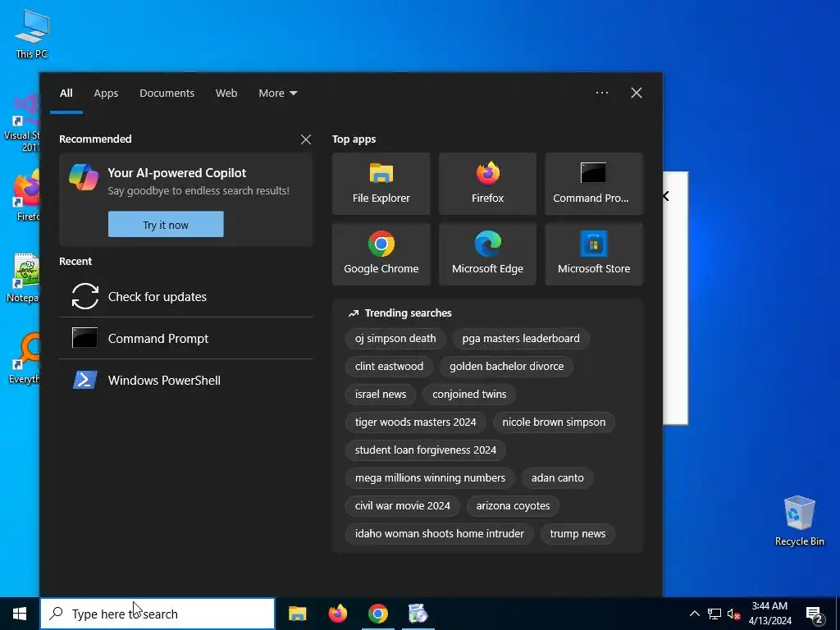This screenshot has height=630, width=840.
Task: Search trending 'conjoined twins'
Action: pos(469,395)
